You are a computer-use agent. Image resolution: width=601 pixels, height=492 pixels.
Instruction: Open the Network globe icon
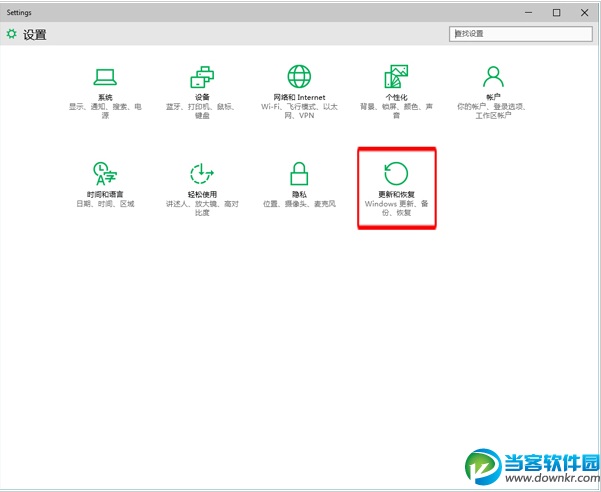click(x=299, y=76)
